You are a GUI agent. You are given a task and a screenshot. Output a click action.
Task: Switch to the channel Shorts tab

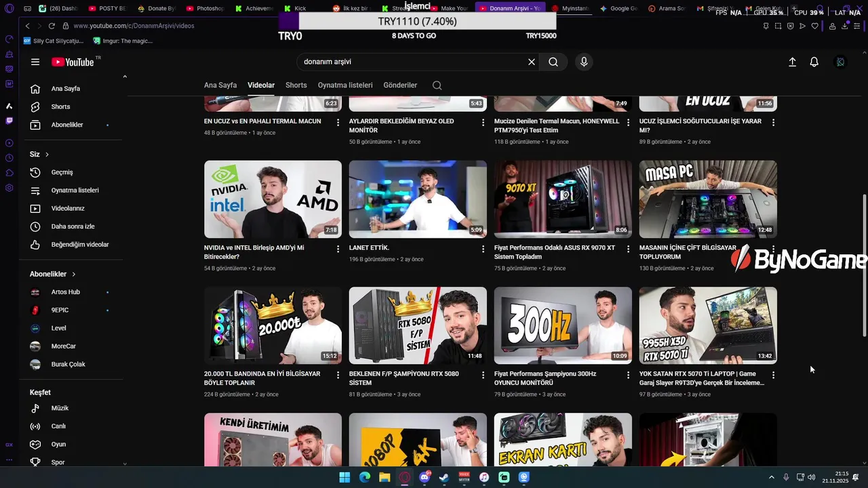click(x=296, y=85)
